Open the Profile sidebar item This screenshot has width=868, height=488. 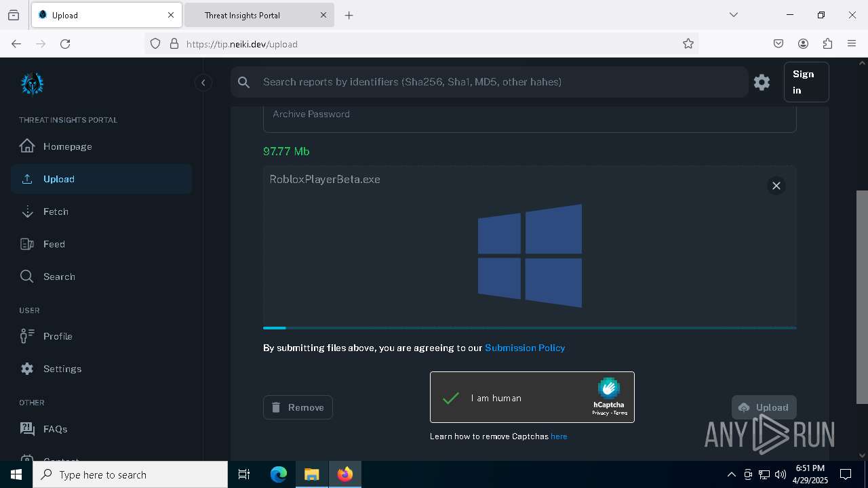click(x=101, y=336)
